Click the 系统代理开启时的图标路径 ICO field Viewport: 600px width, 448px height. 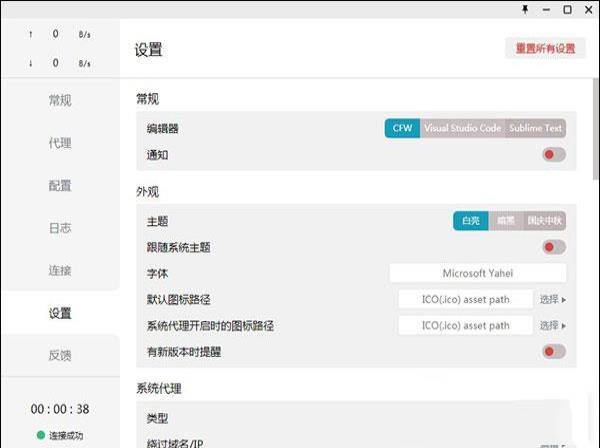click(465, 326)
